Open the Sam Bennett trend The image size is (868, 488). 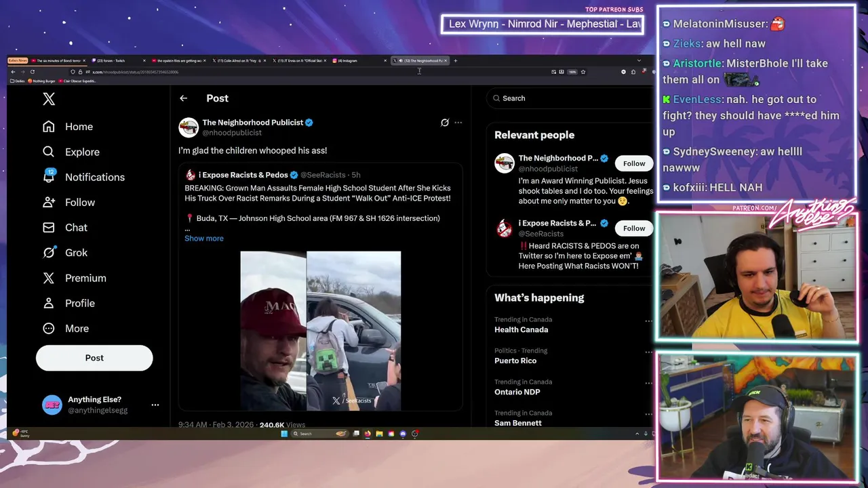(x=518, y=423)
